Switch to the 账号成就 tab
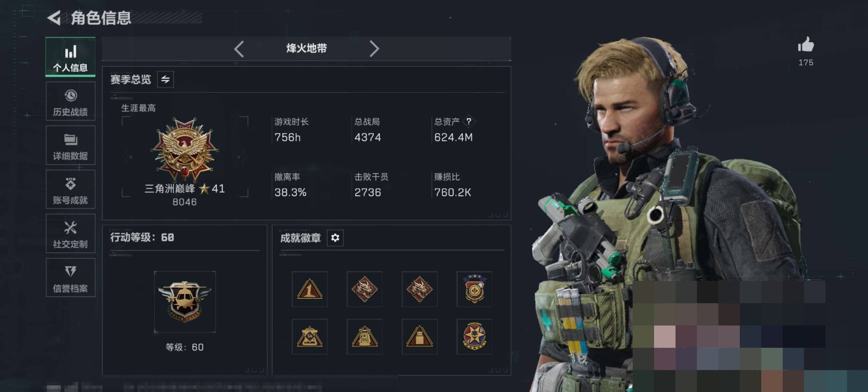The width and height of the screenshot is (868, 392). [70, 189]
